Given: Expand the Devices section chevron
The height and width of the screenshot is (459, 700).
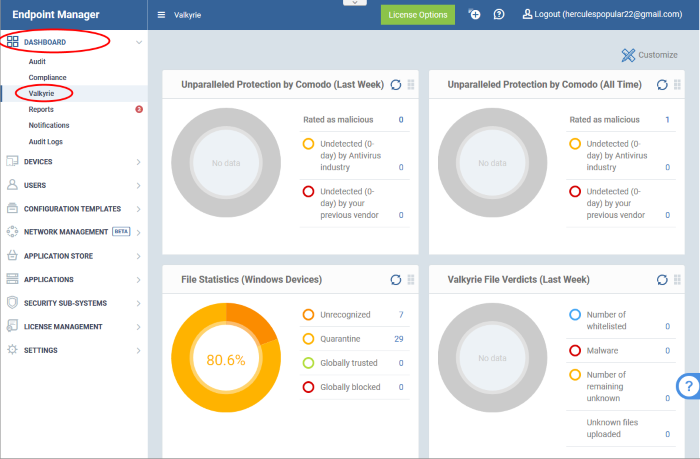Looking at the screenshot, I should coord(138,162).
